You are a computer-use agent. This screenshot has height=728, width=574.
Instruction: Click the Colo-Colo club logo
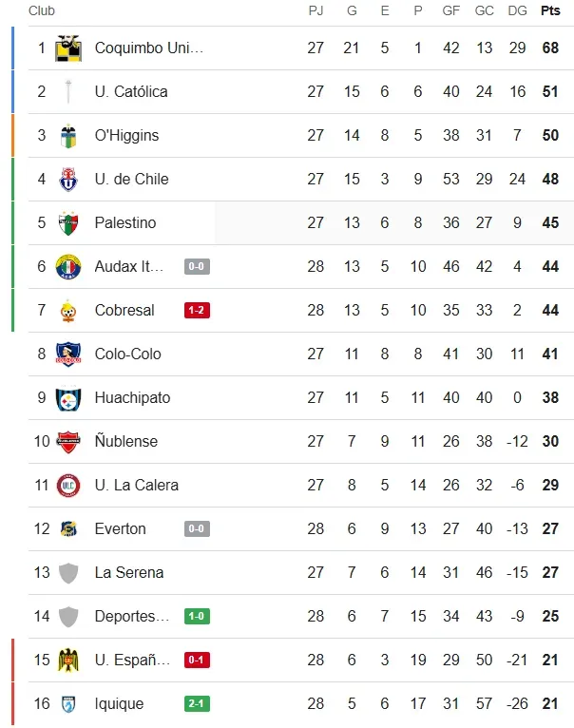[68, 354]
